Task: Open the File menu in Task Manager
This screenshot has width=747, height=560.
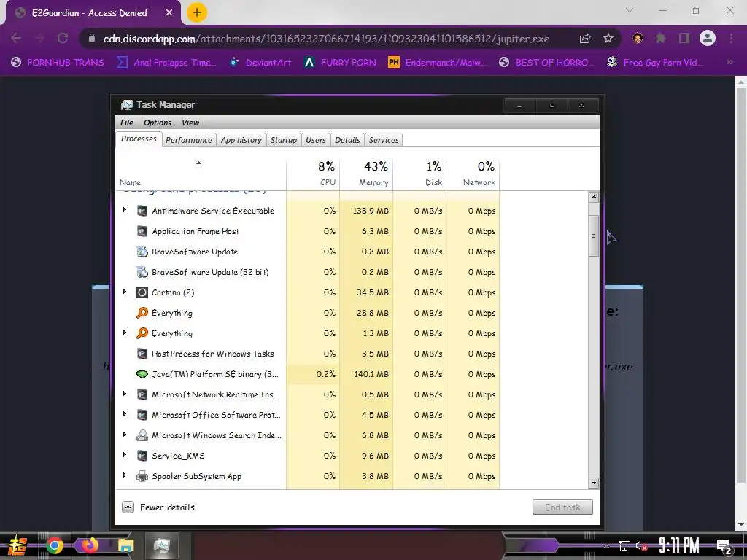Action: click(127, 122)
